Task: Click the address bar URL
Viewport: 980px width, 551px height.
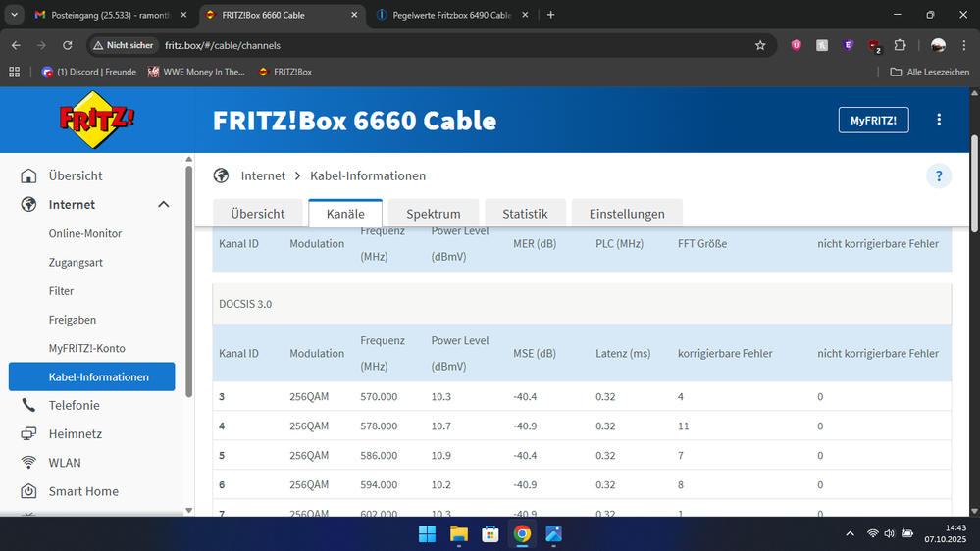Action: coord(223,46)
